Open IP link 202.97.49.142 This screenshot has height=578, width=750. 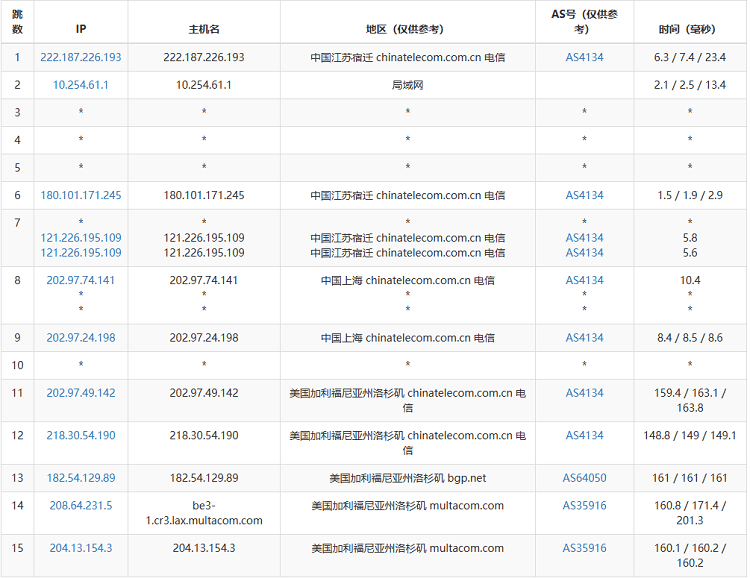pyautogui.click(x=81, y=393)
